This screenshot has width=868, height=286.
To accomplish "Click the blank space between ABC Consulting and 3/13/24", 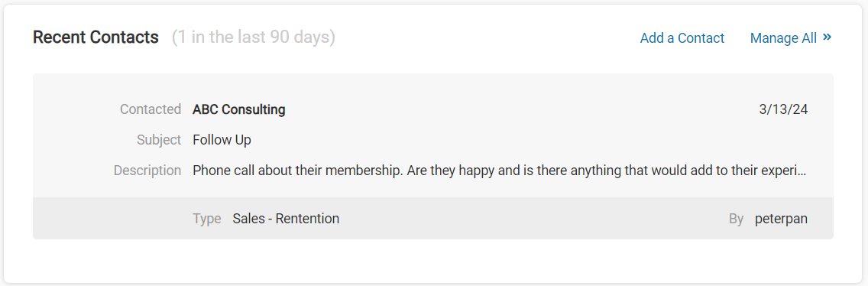I will [x=520, y=110].
